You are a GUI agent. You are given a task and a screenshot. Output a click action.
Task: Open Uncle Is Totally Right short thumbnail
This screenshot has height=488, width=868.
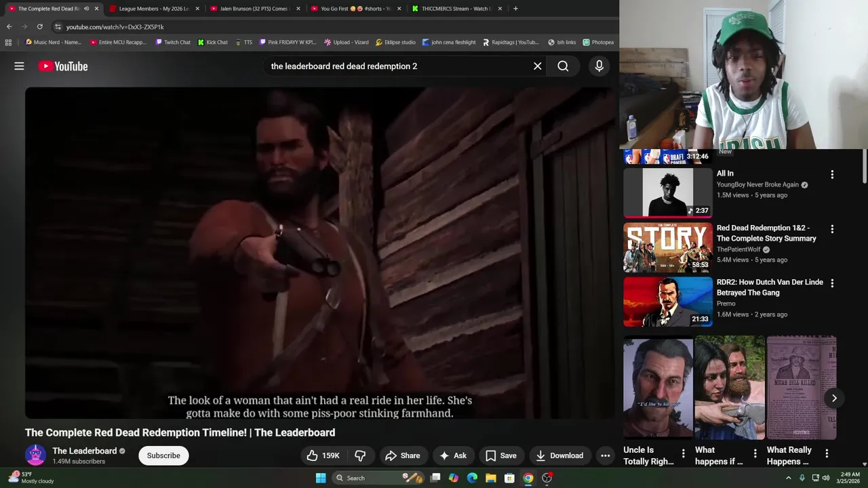(658, 388)
